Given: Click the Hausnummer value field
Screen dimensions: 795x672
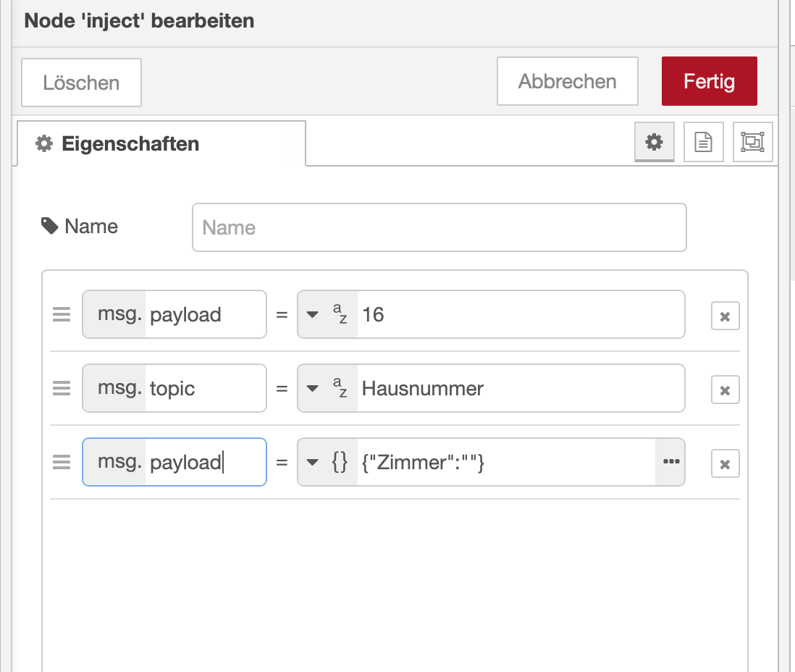Looking at the screenshot, I should coord(518,389).
